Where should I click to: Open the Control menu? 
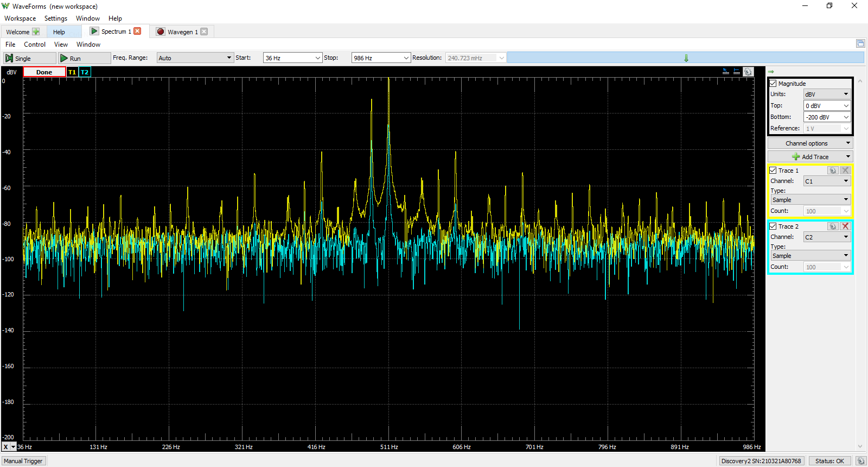(x=35, y=45)
